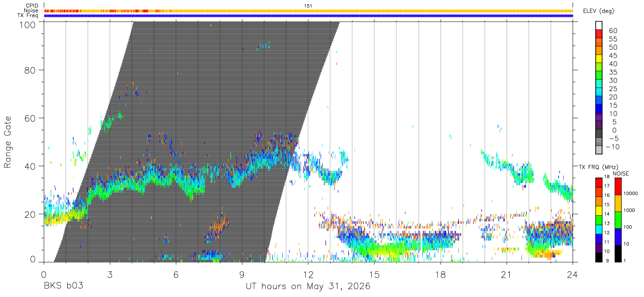Pick the red swatch in the elevation colorbar

[599, 34]
